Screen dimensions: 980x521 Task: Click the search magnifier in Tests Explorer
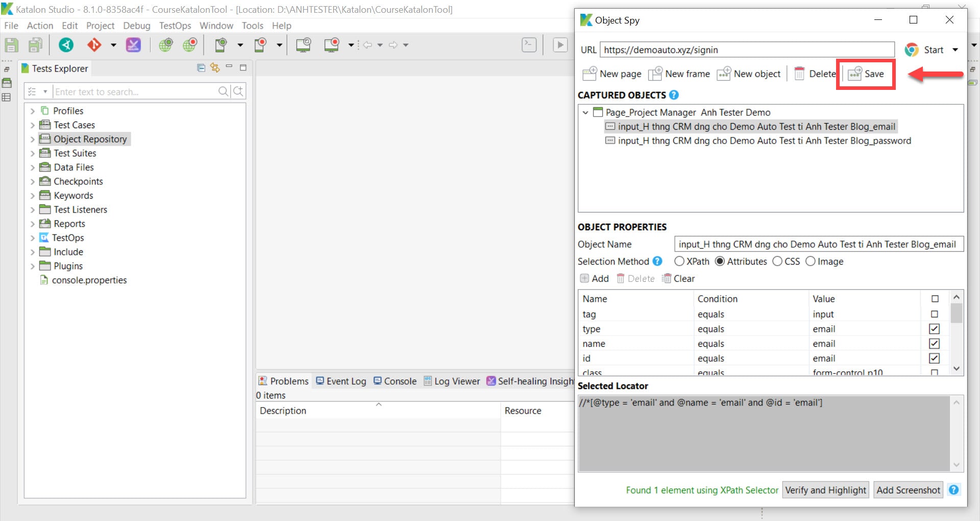[223, 91]
